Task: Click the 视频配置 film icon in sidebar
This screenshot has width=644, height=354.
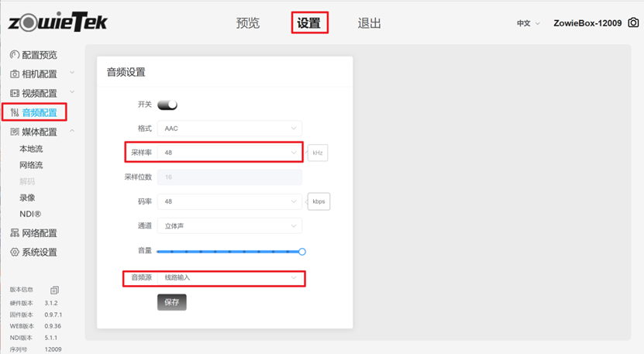Action: click(x=14, y=94)
